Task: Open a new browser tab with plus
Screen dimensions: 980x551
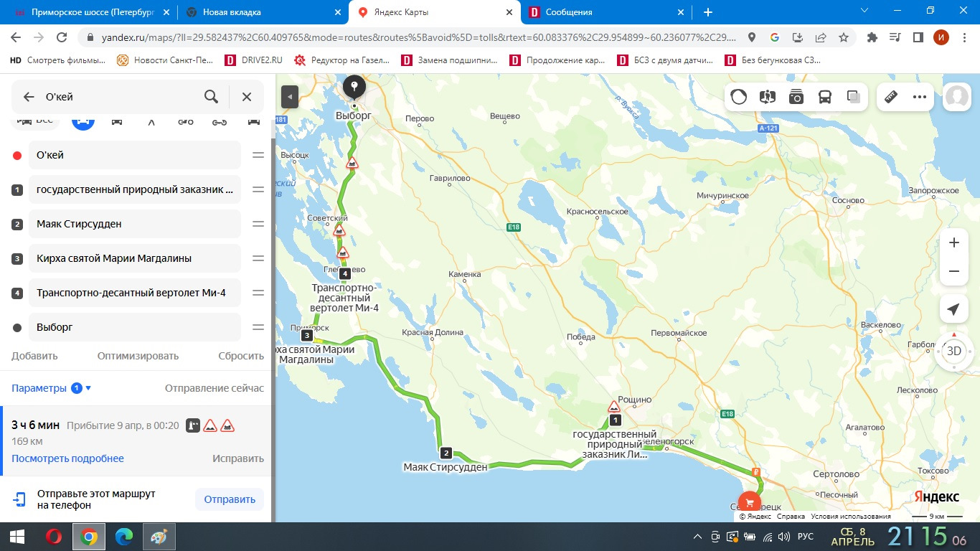Action: pos(708,12)
